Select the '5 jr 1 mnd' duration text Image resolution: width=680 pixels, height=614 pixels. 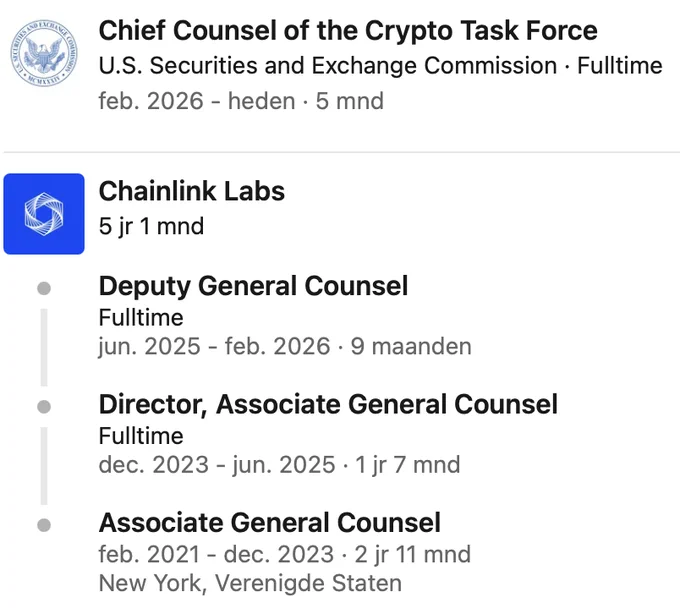tap(151, 226)
